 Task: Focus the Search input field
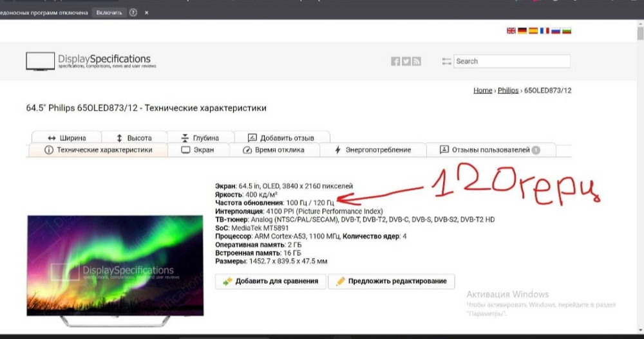[512, 61]
